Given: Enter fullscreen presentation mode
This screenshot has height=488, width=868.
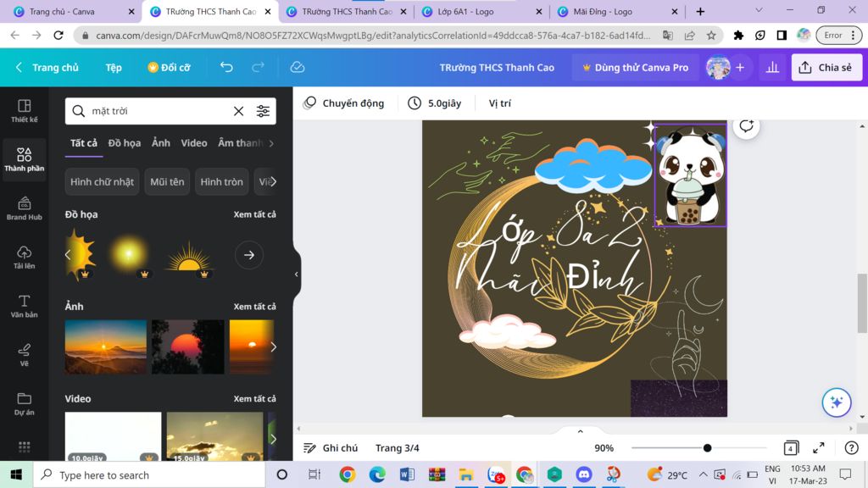Looking at the screenshot, I should pos(819,447).
